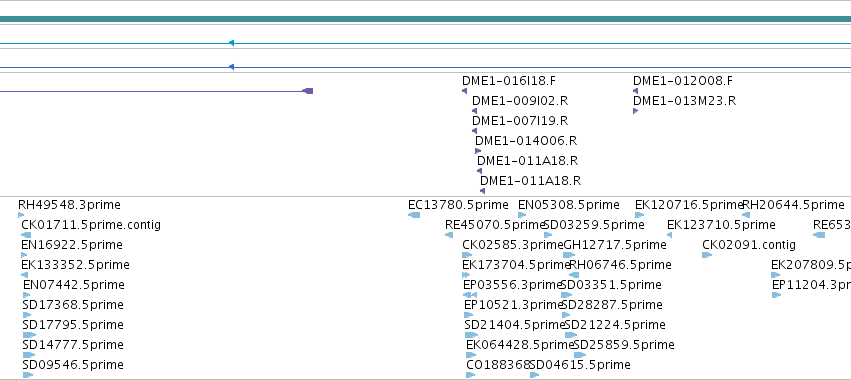This screenshot has width=851, height=380.
Task: Select the SD17795.5prime EST block
Action: tap(29, 335)
